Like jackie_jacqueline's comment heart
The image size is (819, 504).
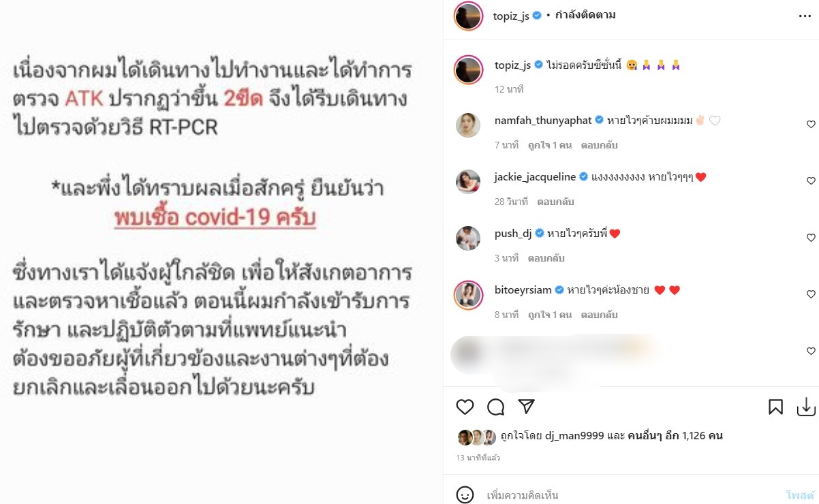(811, 181)
